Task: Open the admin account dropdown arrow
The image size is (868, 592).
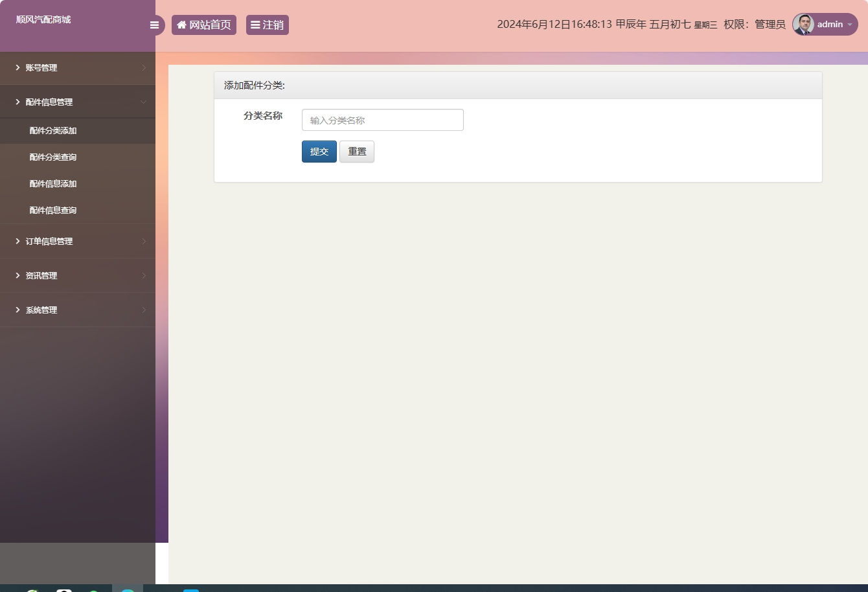Action: [x=850, y=25]
